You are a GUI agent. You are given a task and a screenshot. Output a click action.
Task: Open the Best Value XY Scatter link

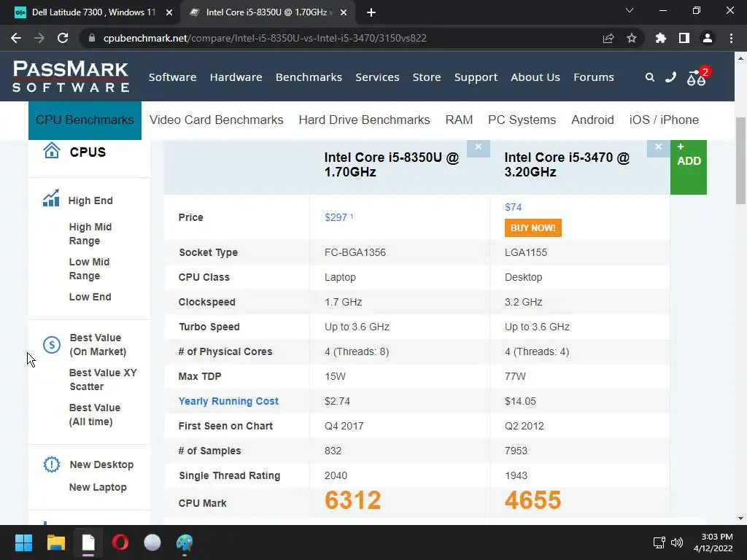tap(103, 379)
